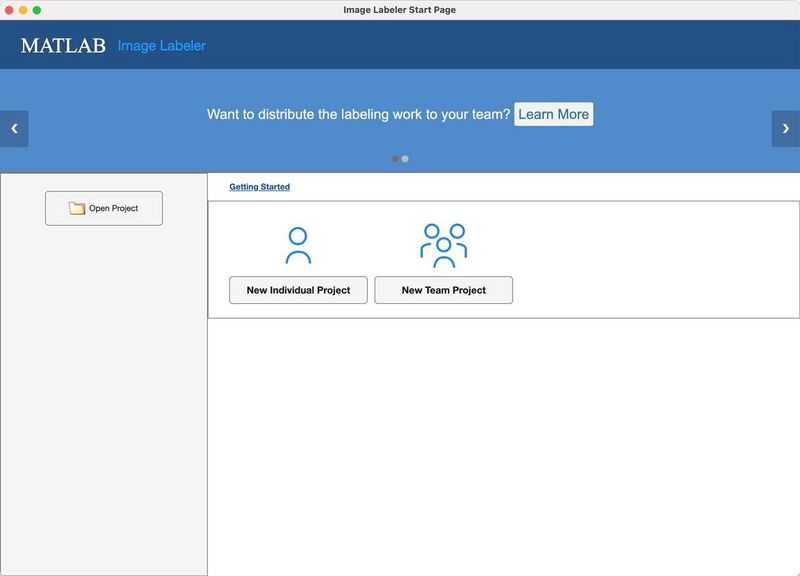
Task: Click the Image Labeler Start Page title bar
Action: coord(400,10)
